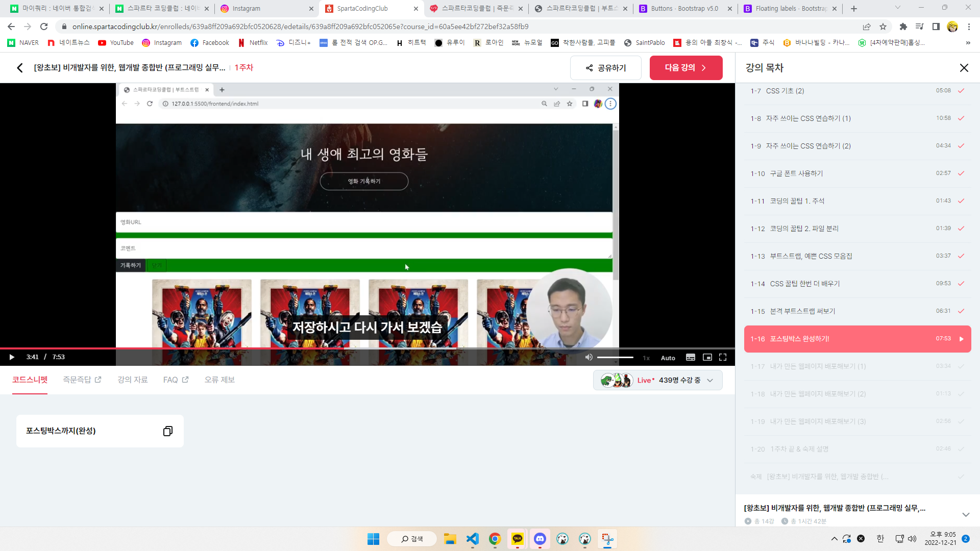The image size is (980, 551).
Task: Open lesson 1-7 CSS 기초 (2)
Action: click(857, 91)
